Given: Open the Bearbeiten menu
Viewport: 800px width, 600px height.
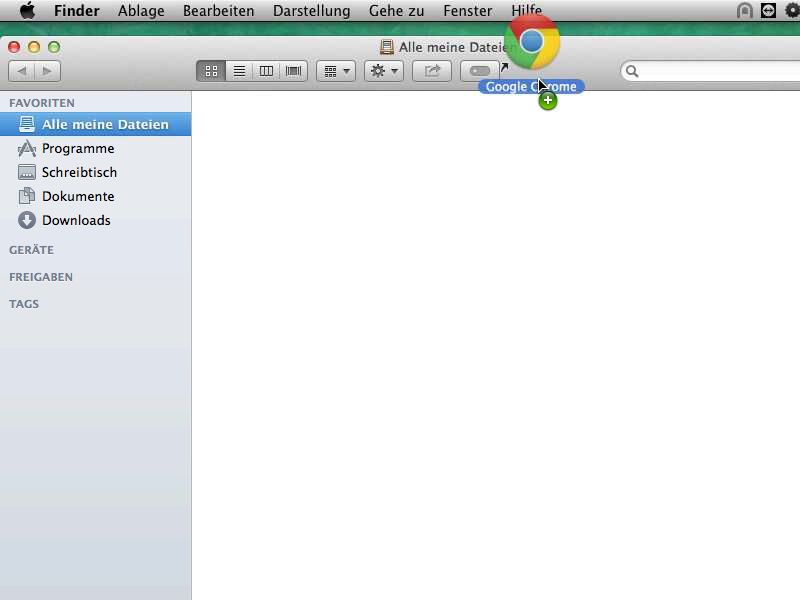Looking at the screenshot, I should click(x=218, y=11).
